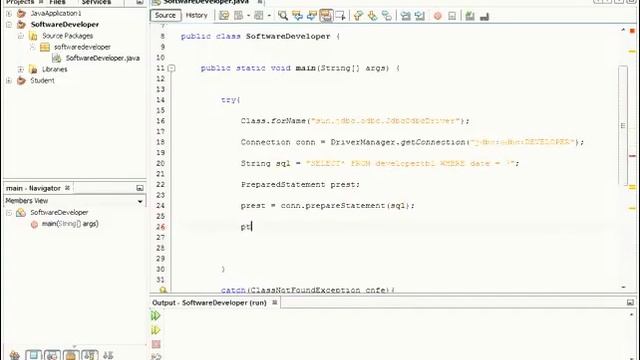Collapse the Source Packages node
The image size is (640, 360).
click(20, 36)
